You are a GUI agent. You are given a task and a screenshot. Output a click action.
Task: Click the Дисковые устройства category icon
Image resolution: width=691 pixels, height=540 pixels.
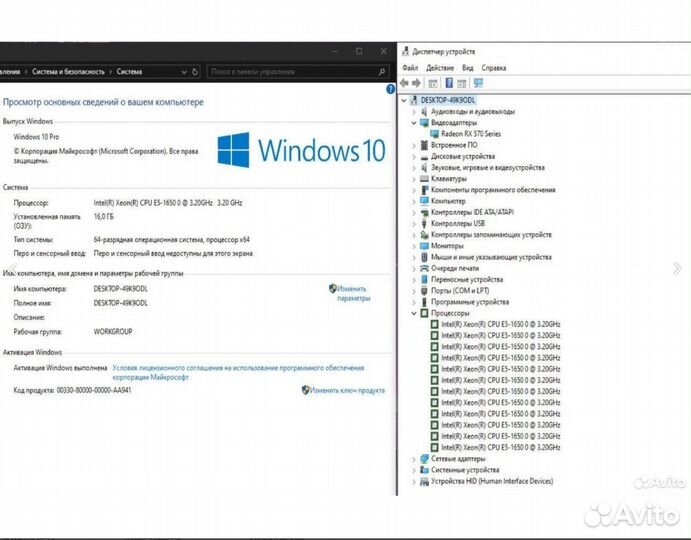click(424, 156)
